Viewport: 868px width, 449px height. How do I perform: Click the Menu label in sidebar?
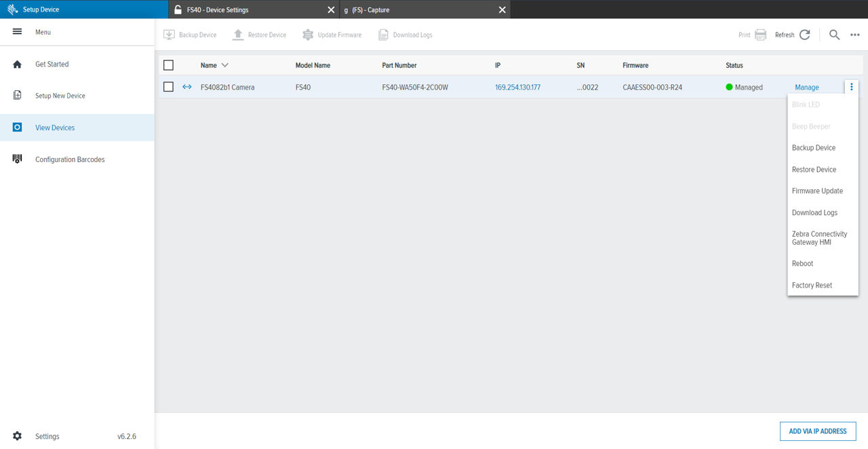tap(43, 32)
